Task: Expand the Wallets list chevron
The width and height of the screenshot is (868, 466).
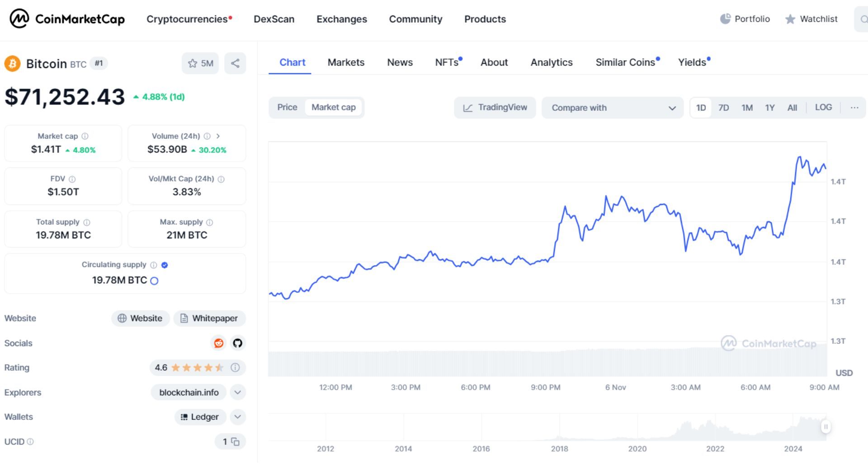Action: point(237,417)
